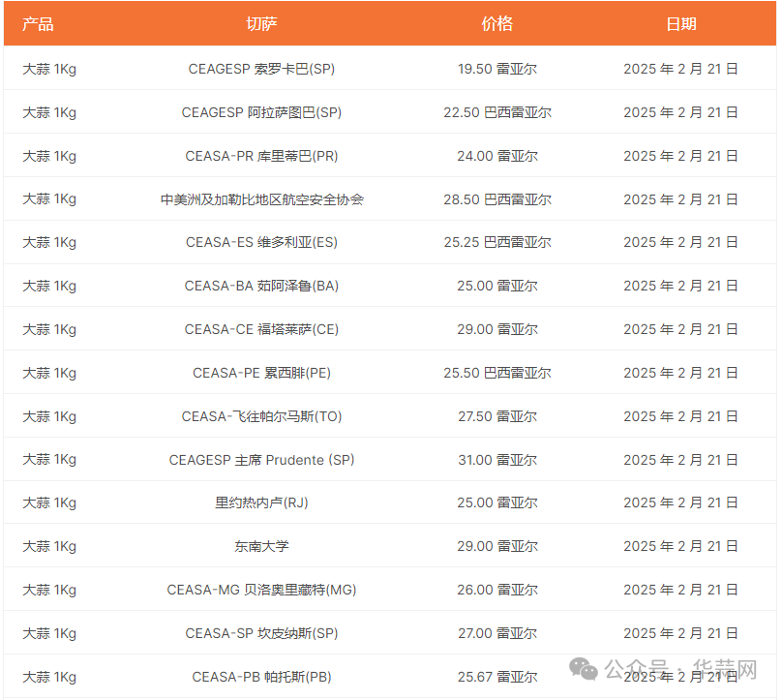Select market cell CEAGESP 阿拉萨图巴(SP)
This screenshot has width=782, height=700.
pyautogui.click(x=261, y=112)
